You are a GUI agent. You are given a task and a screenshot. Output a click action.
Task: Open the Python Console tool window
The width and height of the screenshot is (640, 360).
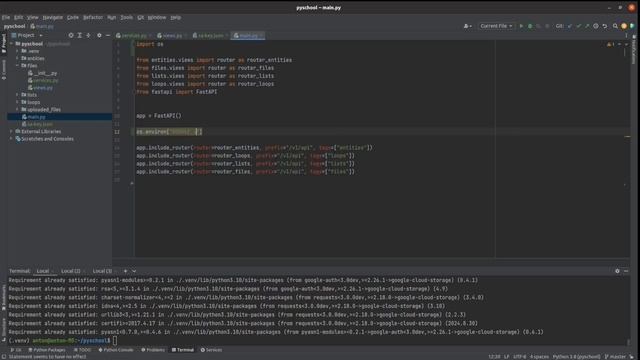click(116, 350)
